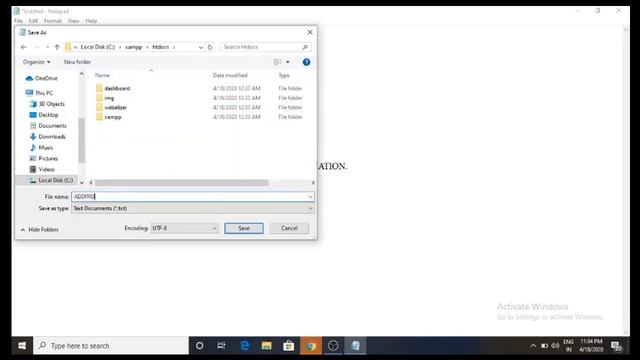Launch Microsoft Edge from taskbar

(x=244, y=346)
